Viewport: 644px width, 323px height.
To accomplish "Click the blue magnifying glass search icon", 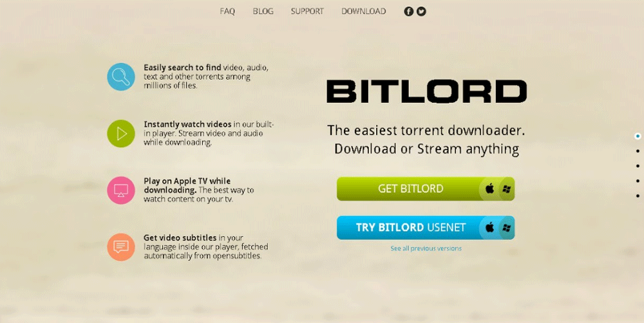I will click(121, 77).
